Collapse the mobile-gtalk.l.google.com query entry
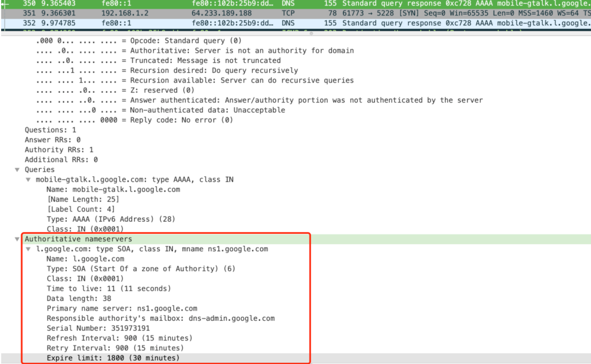The image size is (591, 364). coord(28,180)
